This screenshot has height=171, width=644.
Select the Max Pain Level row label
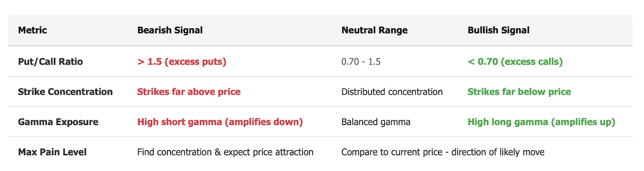[52, 152]
